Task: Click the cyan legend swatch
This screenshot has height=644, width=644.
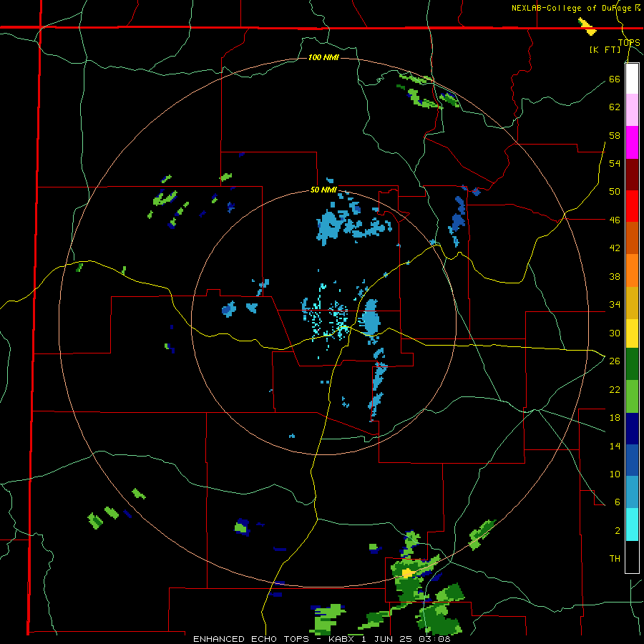Action: point(632,525)
